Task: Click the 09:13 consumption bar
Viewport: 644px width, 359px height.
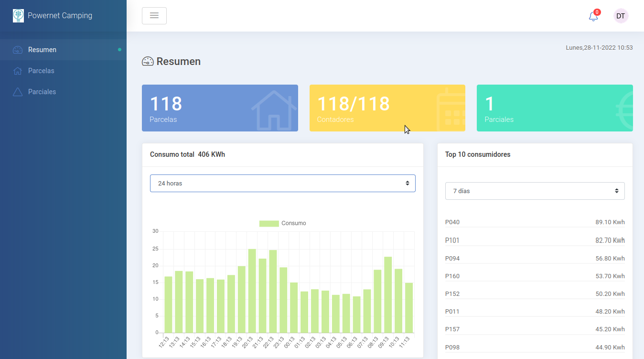Action: click(388, 295)
